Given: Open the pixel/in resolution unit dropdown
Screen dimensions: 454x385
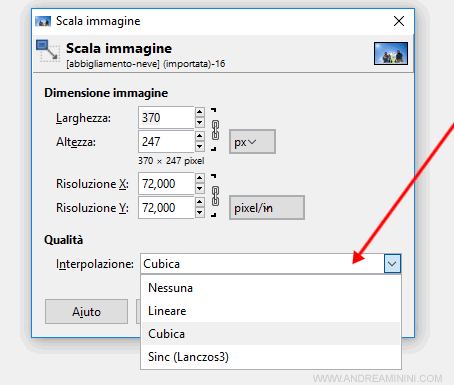Looking at the screenshot, I should 267,208.
